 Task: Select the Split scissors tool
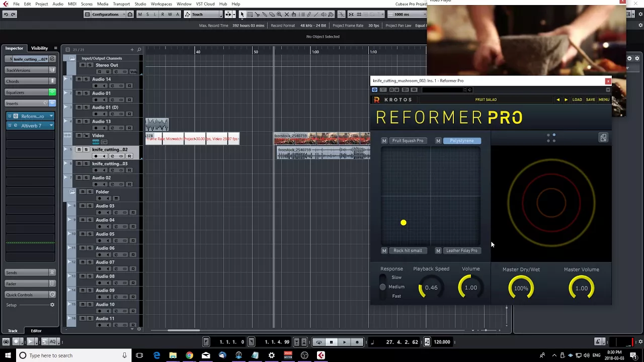[x=257, y=14]
